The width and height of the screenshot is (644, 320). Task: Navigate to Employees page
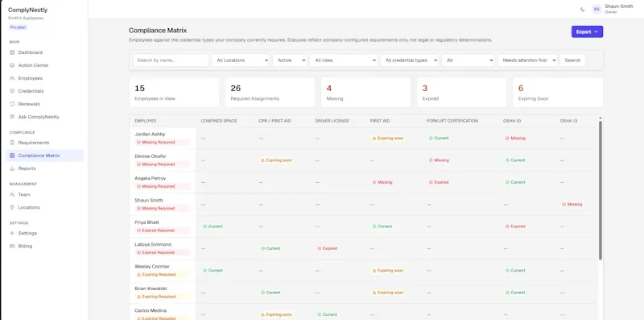[x=45, y=78]
